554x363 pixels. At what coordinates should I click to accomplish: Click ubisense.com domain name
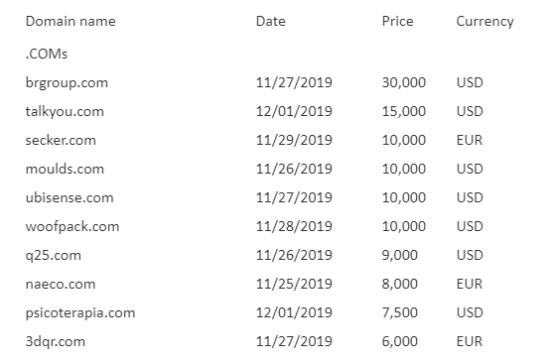point(69,198)
